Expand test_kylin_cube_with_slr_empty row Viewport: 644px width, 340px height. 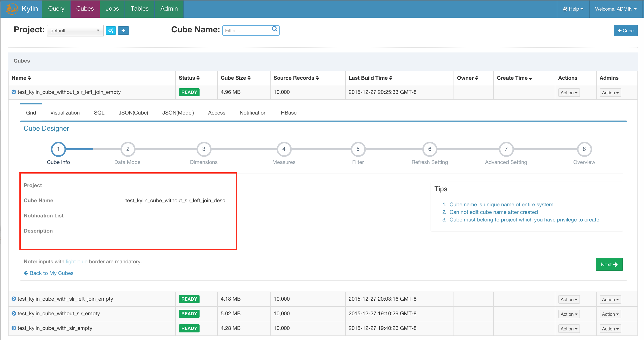[14, 328]
